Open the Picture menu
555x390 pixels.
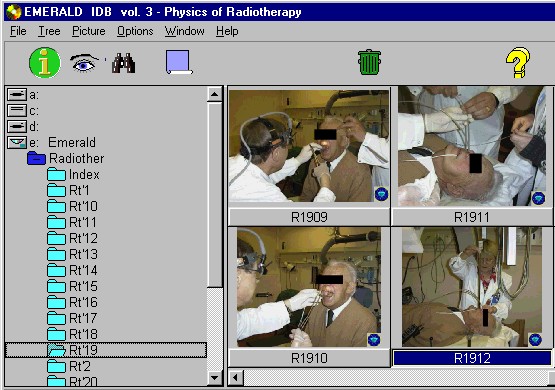click(x=88, y=31)
